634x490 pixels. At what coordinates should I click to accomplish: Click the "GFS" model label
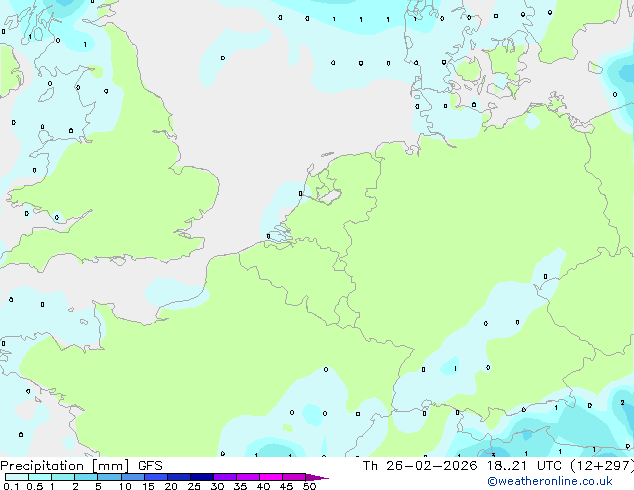(x=150, y=466)
